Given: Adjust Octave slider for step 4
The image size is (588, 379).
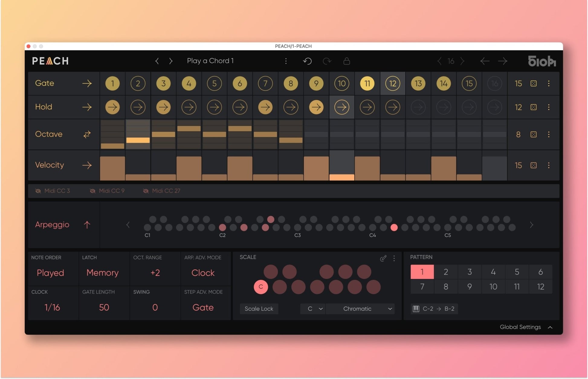Looking at the screenshot, I should point(189,134).
